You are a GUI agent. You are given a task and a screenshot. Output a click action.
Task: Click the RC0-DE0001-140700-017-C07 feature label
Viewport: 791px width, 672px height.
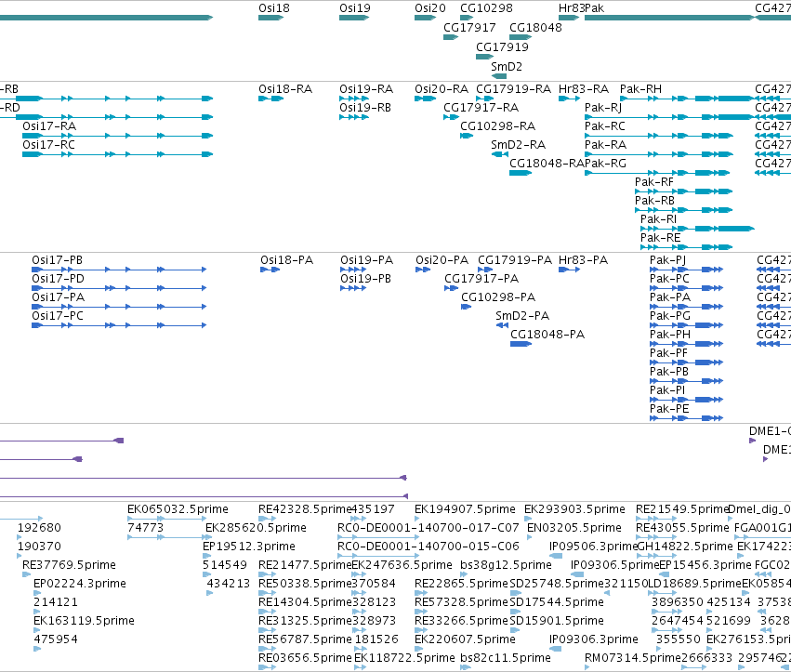[x=428, y=528]
